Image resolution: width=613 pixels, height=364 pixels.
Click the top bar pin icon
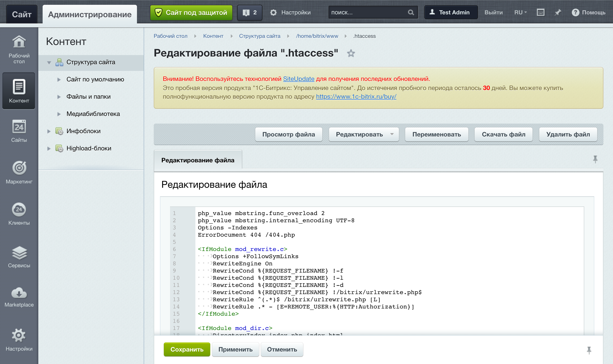558,12
